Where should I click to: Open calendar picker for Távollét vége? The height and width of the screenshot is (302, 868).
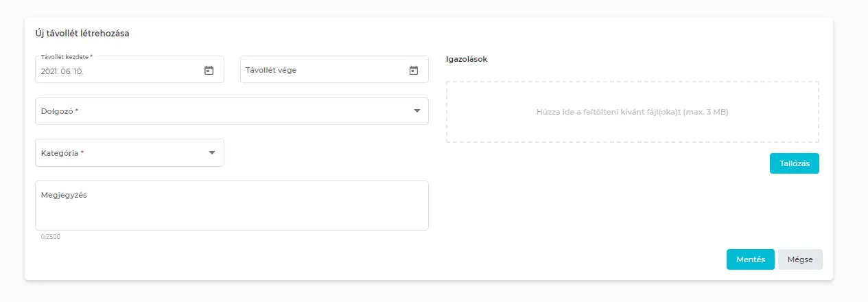pyautogui.click(x=414, y=70)
